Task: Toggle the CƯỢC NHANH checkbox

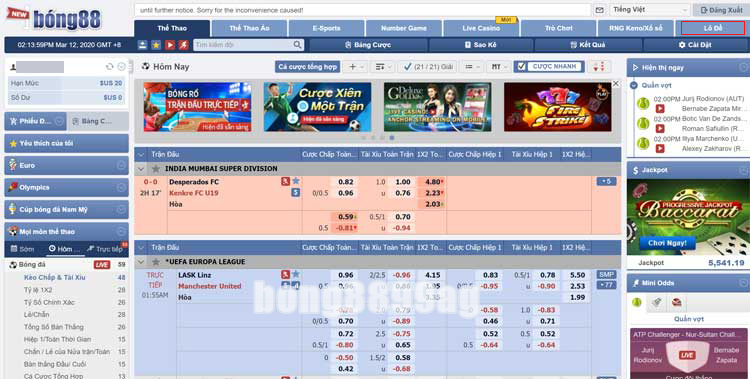Action: [x=521, y=67]
